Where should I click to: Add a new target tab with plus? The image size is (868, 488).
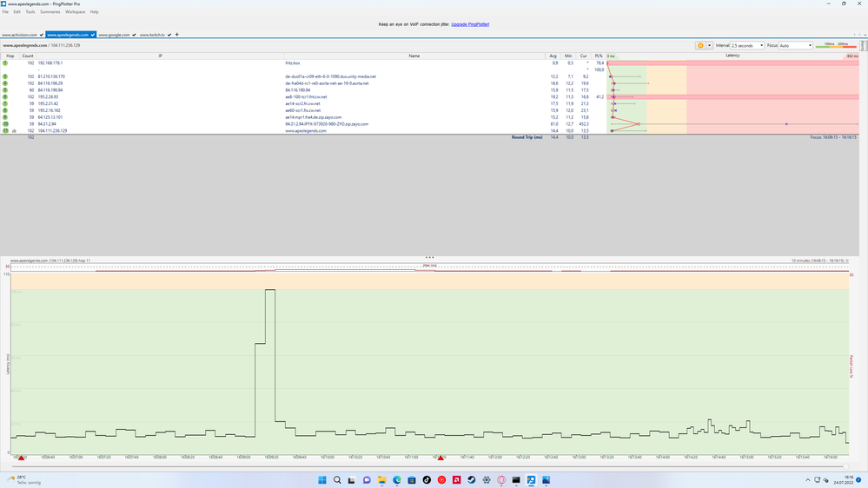177,35
